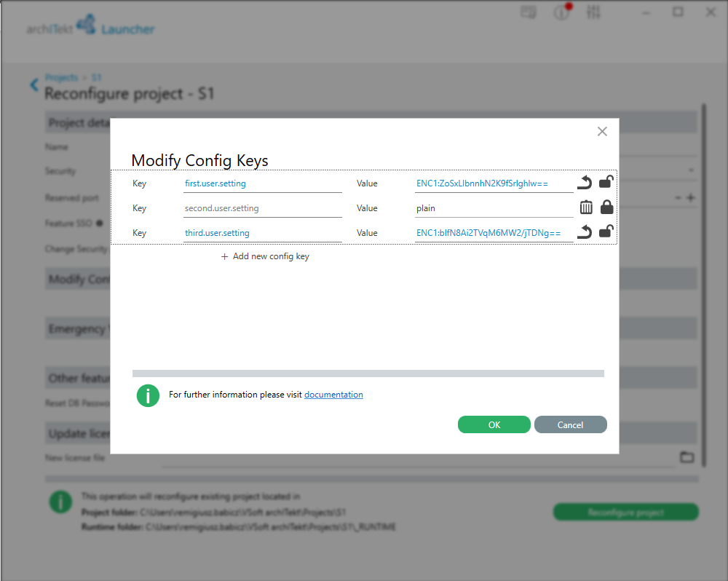Edit the value field containing 'plain'
This screenshot has height=581, width=728.
(x=494, y=208)
